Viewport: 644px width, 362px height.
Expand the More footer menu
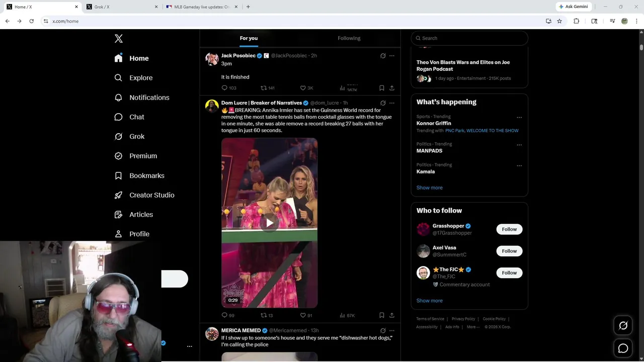coord(473,327)
